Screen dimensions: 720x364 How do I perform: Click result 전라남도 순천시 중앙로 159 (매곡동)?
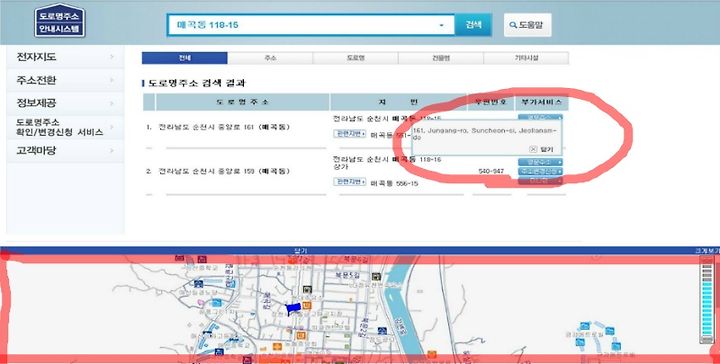click(224, 171)
